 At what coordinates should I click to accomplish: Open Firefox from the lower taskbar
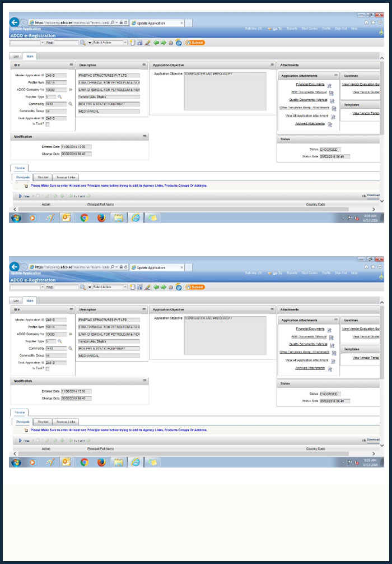[x=101, y=463]
